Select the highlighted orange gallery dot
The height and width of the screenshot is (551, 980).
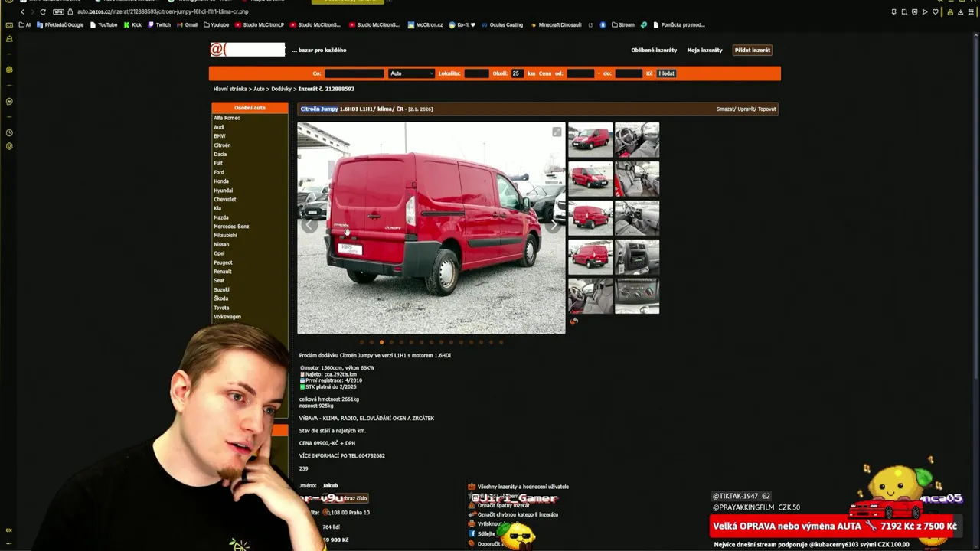pyautogui.click(x=381, y=342)
